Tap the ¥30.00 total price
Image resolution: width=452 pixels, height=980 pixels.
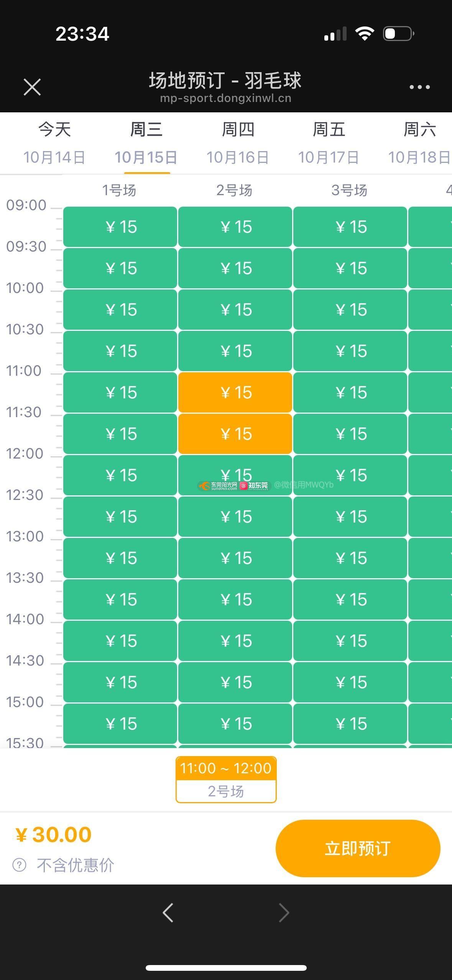[x=54, y=835]
